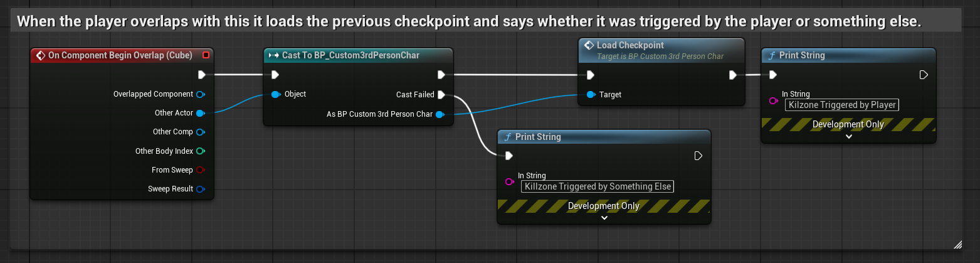Click the comment box resize handle

pyautogui.click(x=957, y=244)
